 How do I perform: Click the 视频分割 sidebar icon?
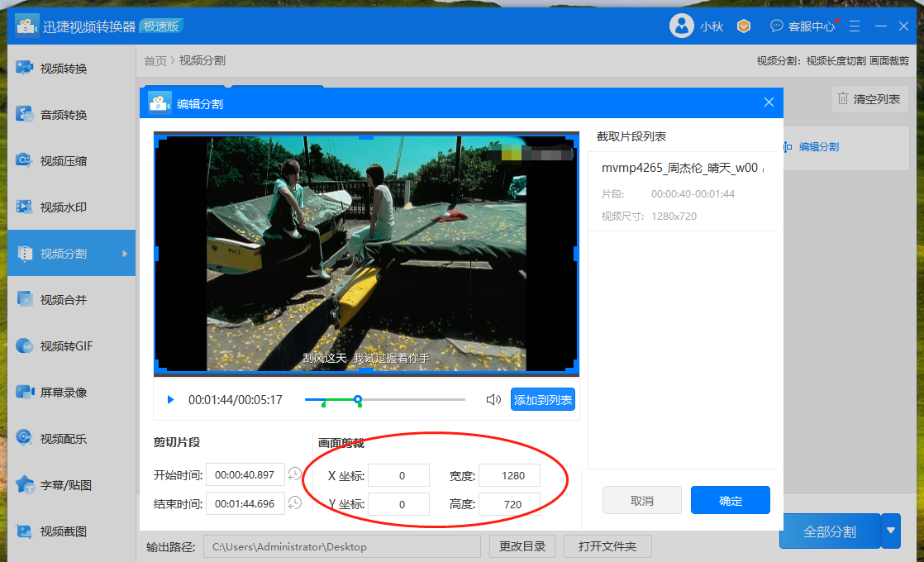click(x=25, y=253)
